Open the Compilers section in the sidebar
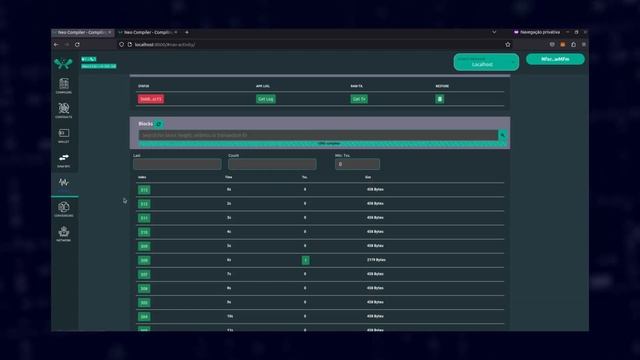 coord(64,86)
